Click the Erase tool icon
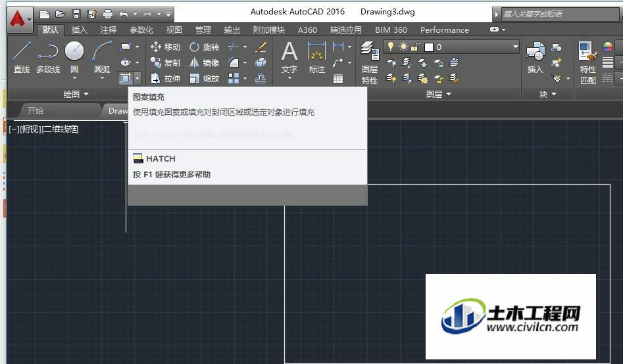The image size is (623, 364). pyautogui.click(x=261, y=47)
